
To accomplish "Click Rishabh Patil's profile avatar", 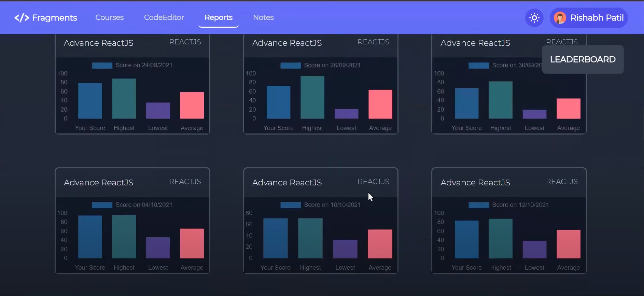I will (560, 18).
